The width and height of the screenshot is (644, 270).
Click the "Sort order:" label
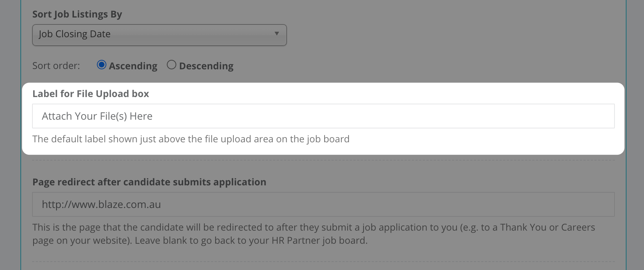(x=56, y=66)
